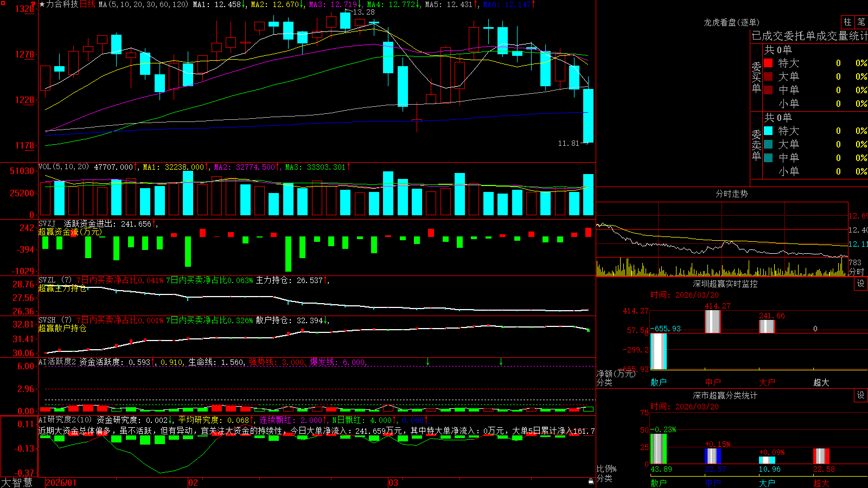Click the VOL(5,10,20) indicator label
Viewport: 868px width, 488px height.
[x=63, y=167]
